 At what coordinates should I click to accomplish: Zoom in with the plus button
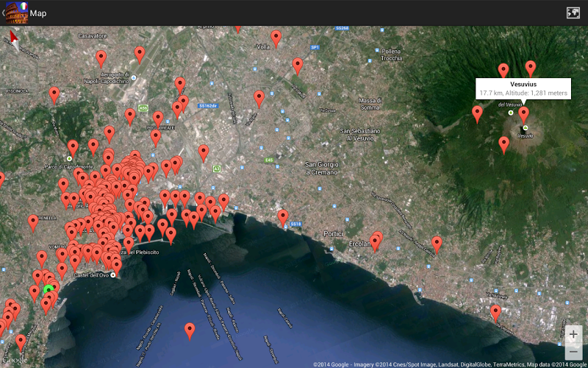[x=573, y=334]
